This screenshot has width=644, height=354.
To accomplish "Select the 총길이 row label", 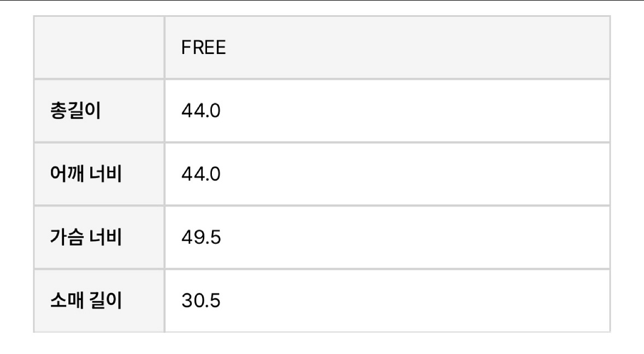I will tap(75, 110).
